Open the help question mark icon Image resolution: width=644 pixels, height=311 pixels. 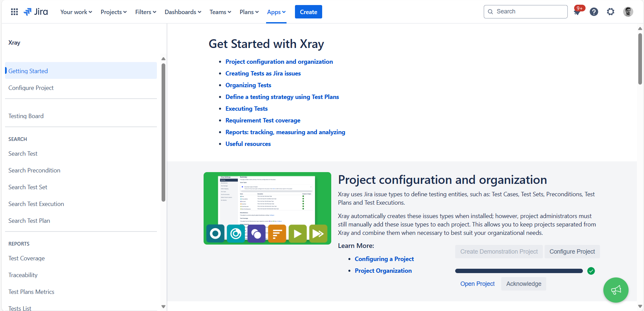pyautogui.click(x=594, y=12)
